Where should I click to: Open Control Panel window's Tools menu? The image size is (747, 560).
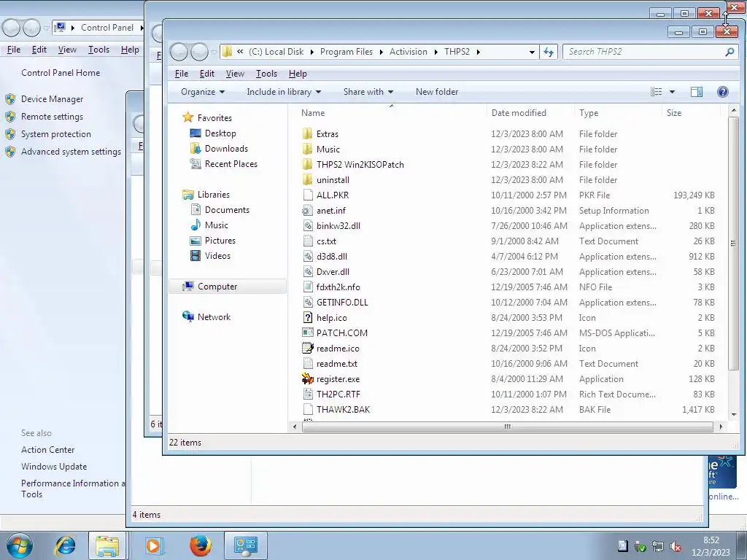[98, 50]
